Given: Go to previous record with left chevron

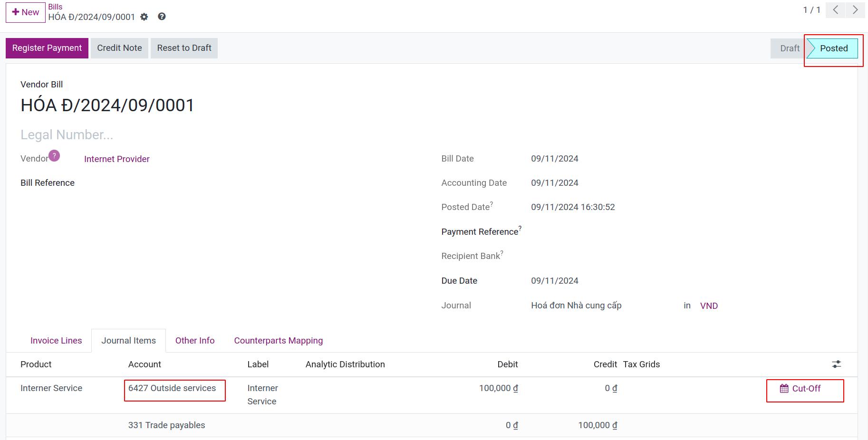Looking at the screenshot, I should coord(836,10).
